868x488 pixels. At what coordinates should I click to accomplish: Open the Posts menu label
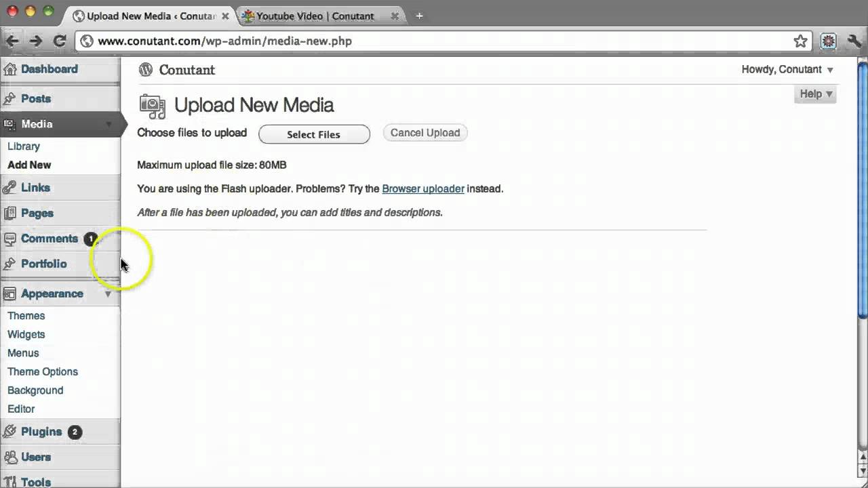pyautogui.click(x=36, y=99)
